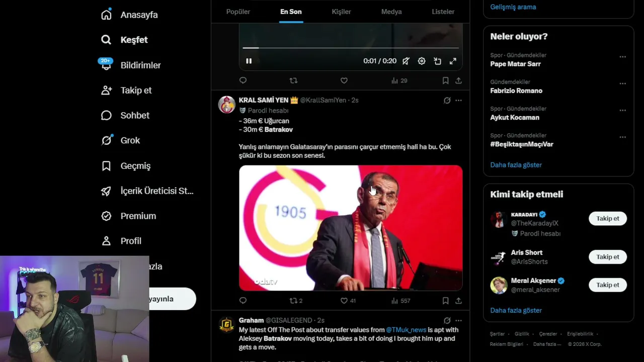Open Profil person icon
The width and height of the screenshot is (644, 362).
106,241
